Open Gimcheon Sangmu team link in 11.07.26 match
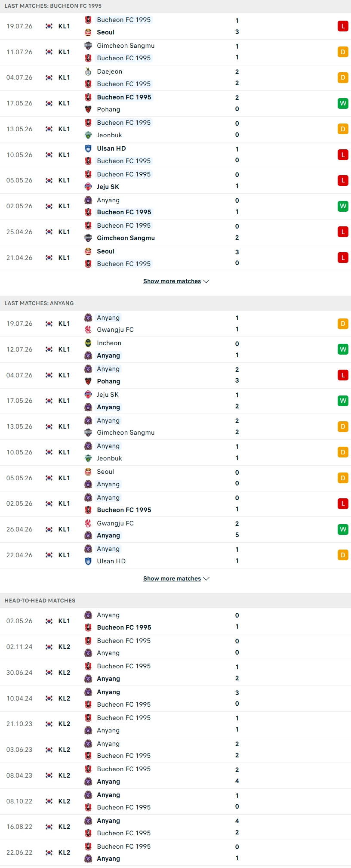Viewport: 351px width, 868px height. pos(126,46)
